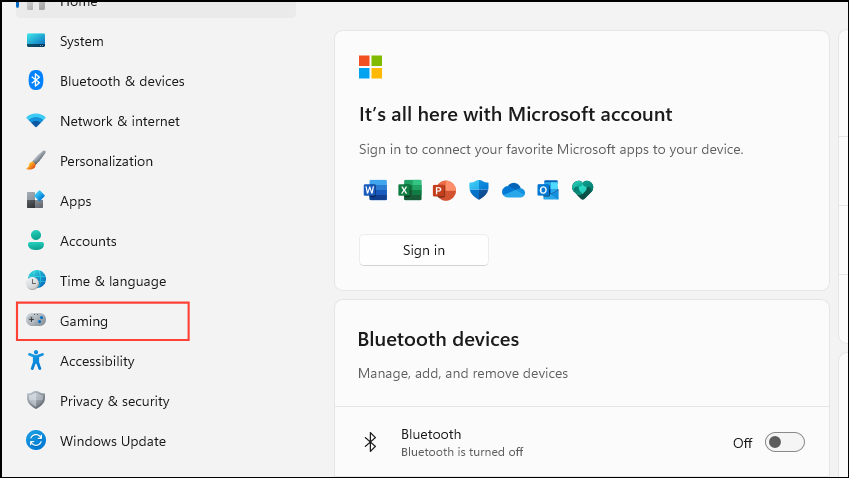Click the Time & language globe icon
The height and width of the screenshot is (478, 849).
click(x=36, y=280)
